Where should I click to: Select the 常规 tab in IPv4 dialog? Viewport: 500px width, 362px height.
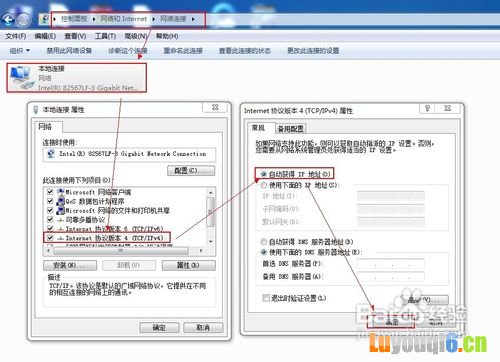coord(258,128)
